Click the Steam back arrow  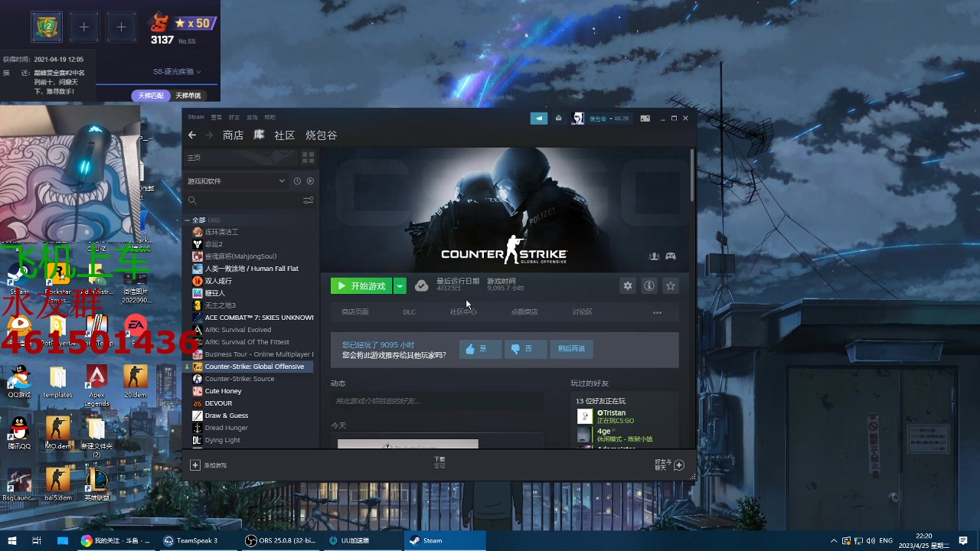point(192,135)
